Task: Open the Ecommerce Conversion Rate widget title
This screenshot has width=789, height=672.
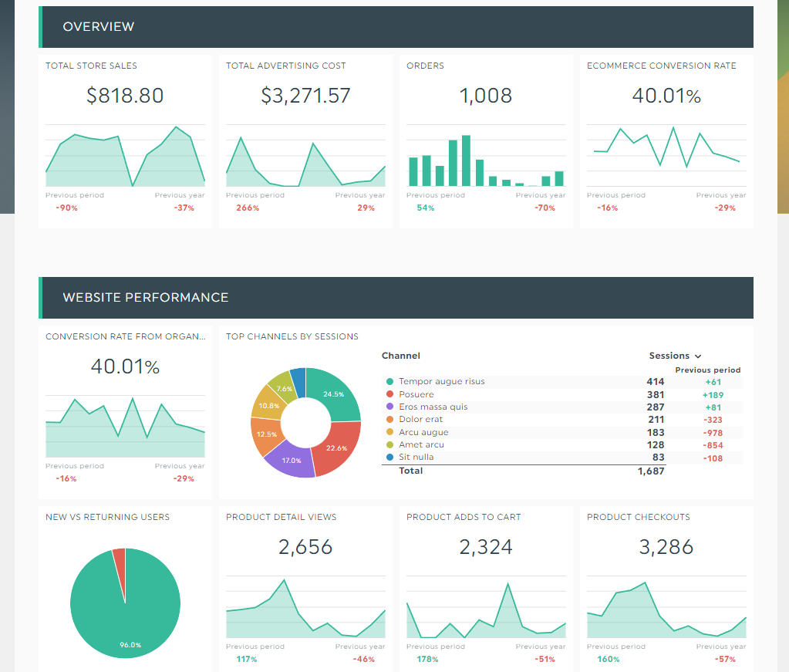Action: coord(661,66)
